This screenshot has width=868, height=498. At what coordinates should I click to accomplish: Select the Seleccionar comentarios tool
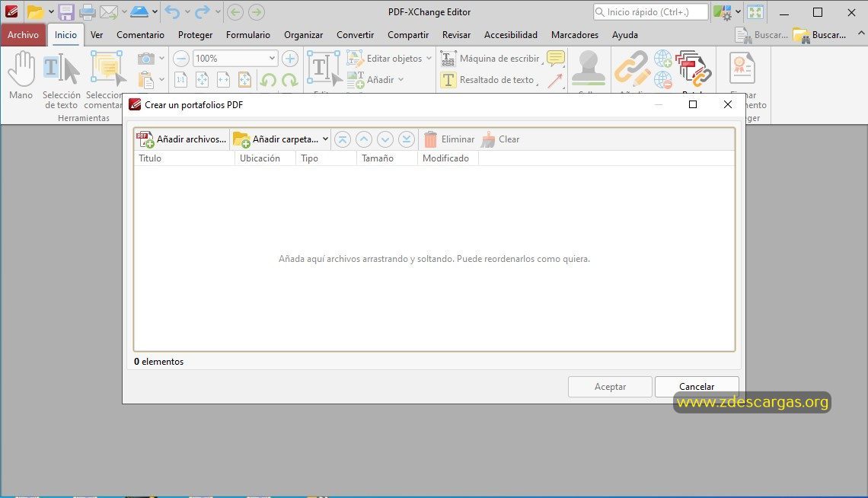click(x=105, y=80)
